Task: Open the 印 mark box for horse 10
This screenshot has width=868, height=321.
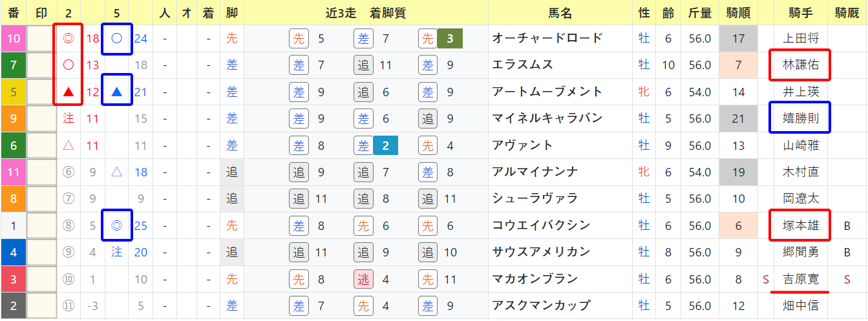Action: tap(41, 39)
